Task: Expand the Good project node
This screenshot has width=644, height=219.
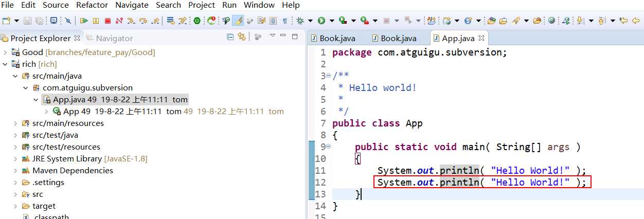Action: [x=5, y=52]
